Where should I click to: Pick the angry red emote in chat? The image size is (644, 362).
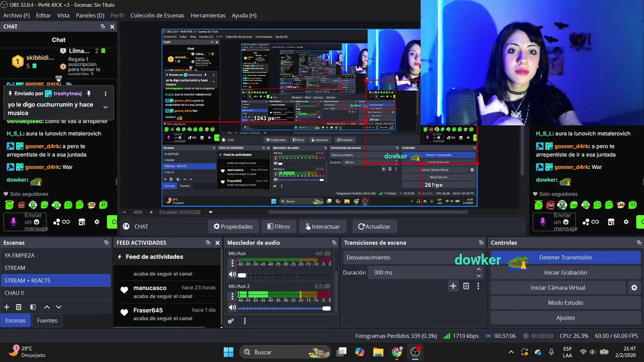click(x=21, y=205)
